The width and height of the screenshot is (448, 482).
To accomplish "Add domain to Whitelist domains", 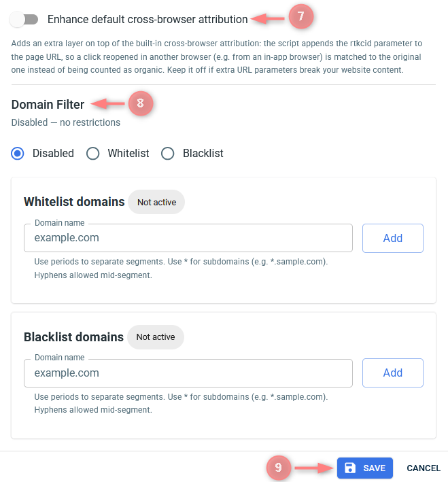I will coord(393,238).
